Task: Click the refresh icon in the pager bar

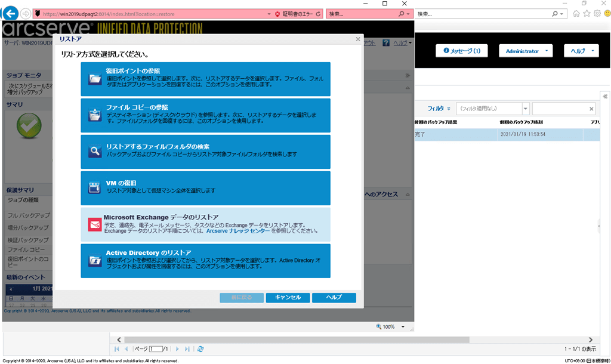Action: tap(200, 349)
